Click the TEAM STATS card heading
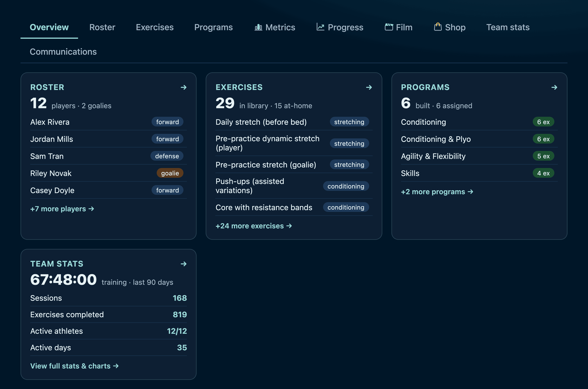 tap(57, 264)
